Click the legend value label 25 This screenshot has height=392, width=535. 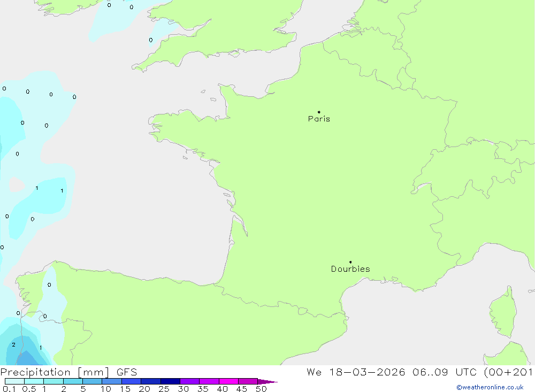point(164,389)
